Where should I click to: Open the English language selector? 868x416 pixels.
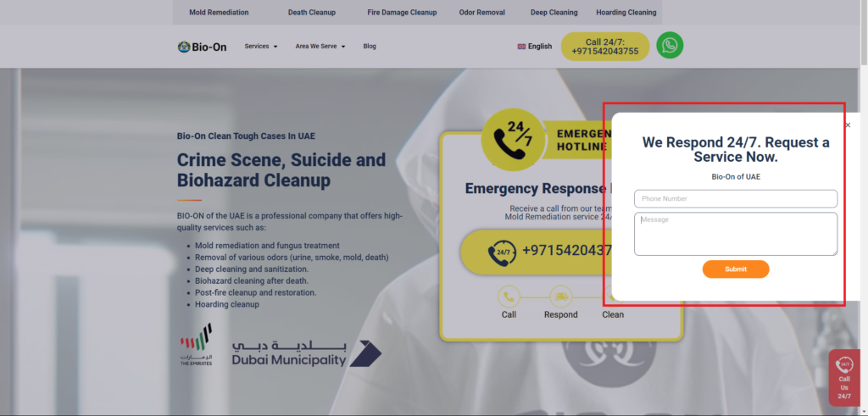[x=535, y=47]
